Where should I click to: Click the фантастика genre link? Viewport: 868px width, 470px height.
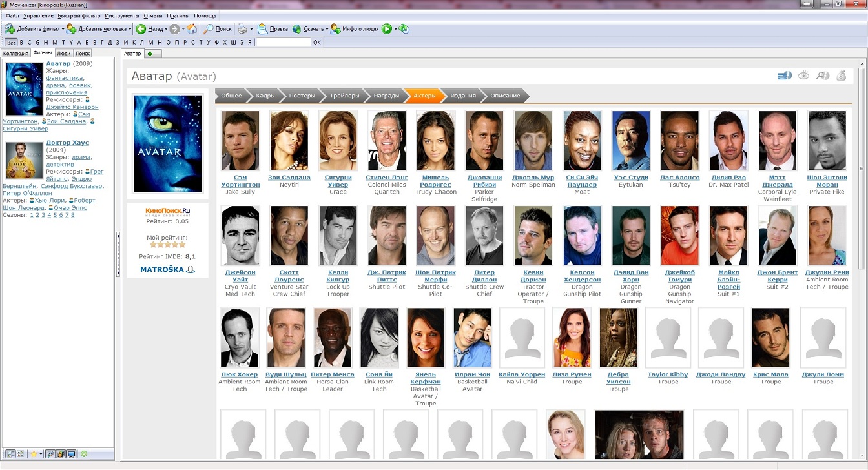64,78
